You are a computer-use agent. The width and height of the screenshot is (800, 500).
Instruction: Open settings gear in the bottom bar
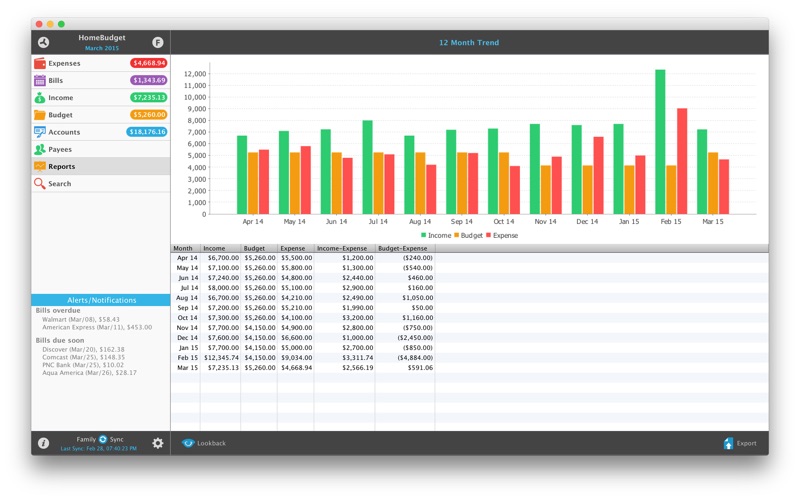pos(158,443)
